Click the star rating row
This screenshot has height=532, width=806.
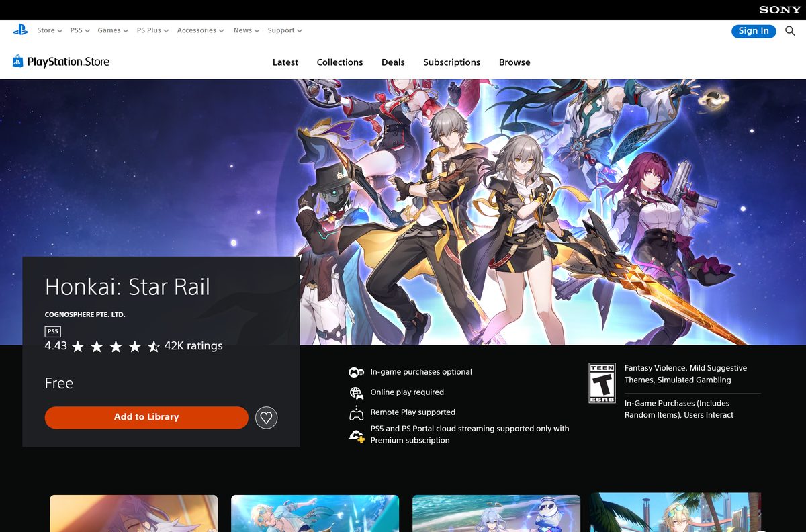pos(116,347)
